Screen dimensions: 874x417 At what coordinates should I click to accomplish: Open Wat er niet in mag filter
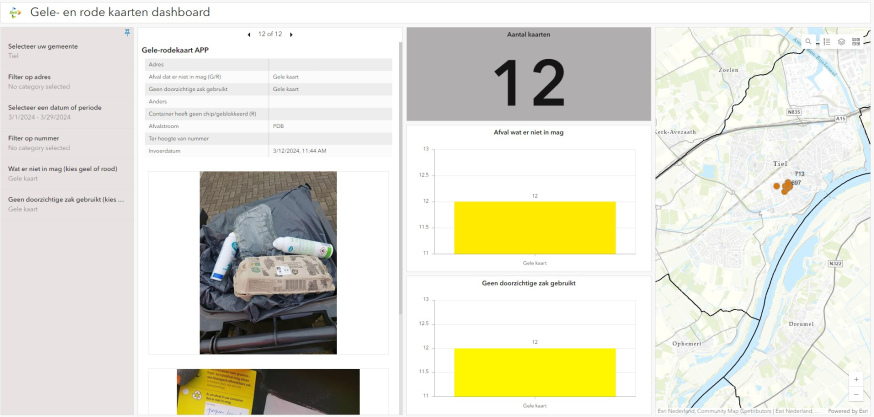coord(66,173)
